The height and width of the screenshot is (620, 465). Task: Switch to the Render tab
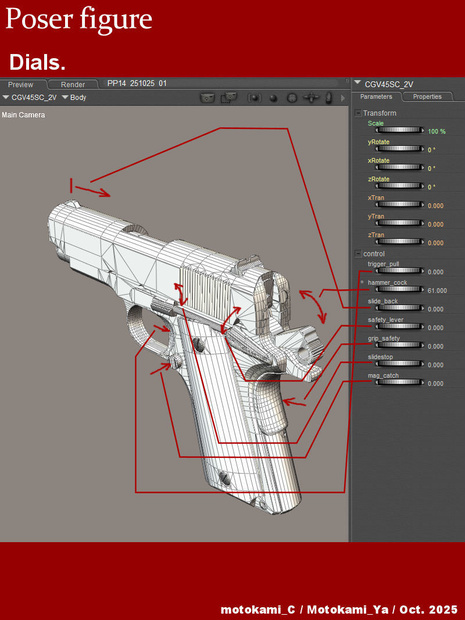73,84
